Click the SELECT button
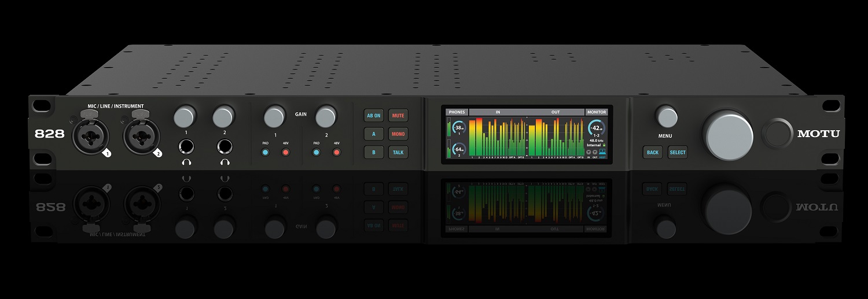Viewport: 868px width, 299px height. 678,153
